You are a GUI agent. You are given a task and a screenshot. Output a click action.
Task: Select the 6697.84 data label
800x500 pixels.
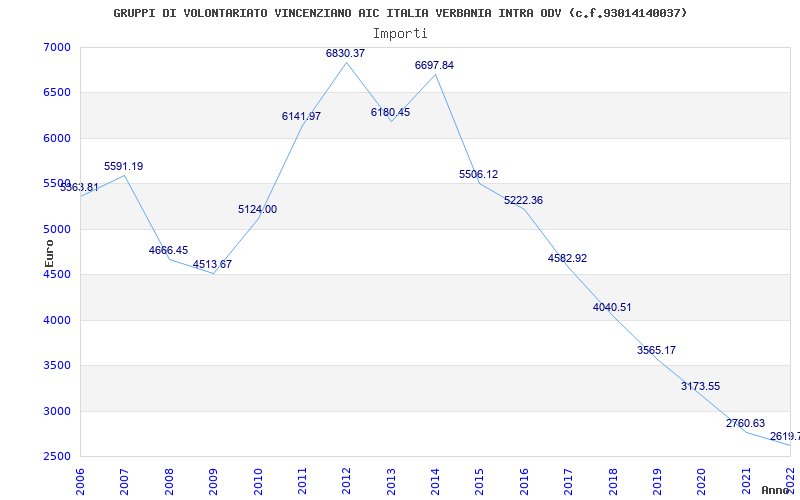tap(434, 65)
